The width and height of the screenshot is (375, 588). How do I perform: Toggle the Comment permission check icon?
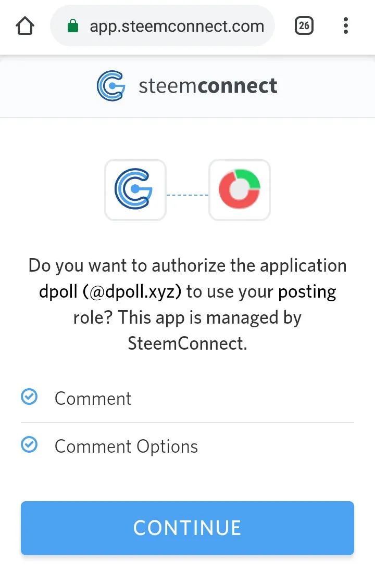tap(29, 398)
